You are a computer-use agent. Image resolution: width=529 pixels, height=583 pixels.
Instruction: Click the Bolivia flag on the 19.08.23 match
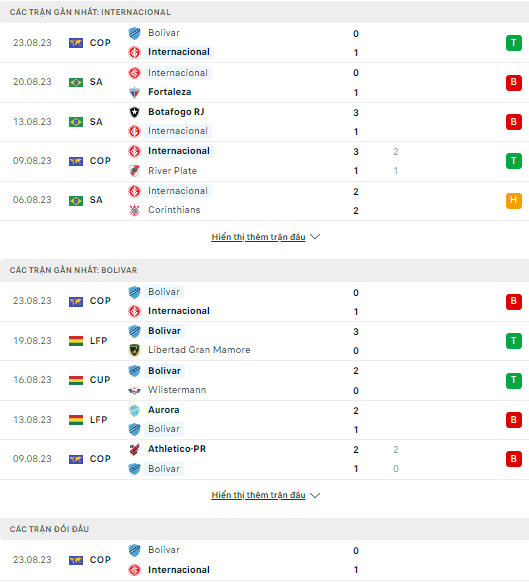pyautogui.click(x=76, y=341)
